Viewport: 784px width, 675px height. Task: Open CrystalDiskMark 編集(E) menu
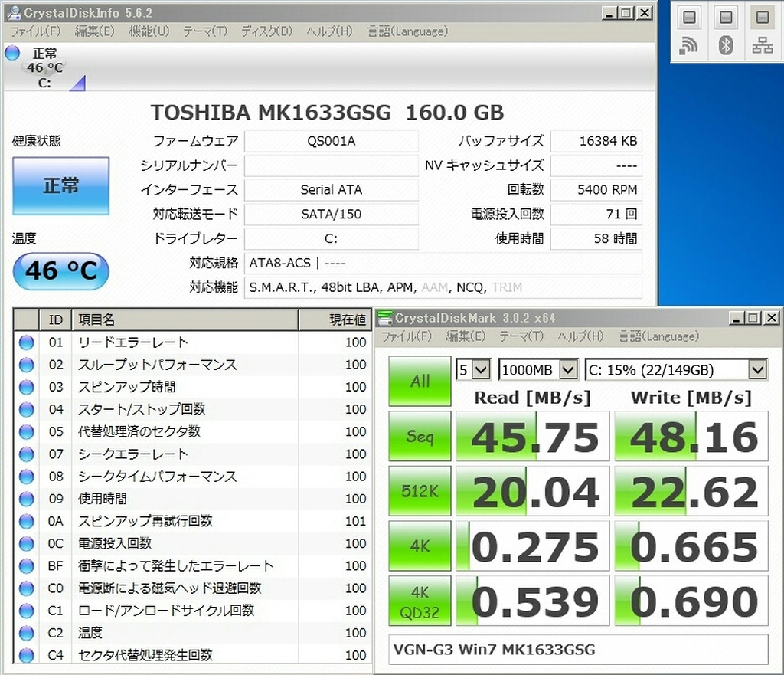465,336
